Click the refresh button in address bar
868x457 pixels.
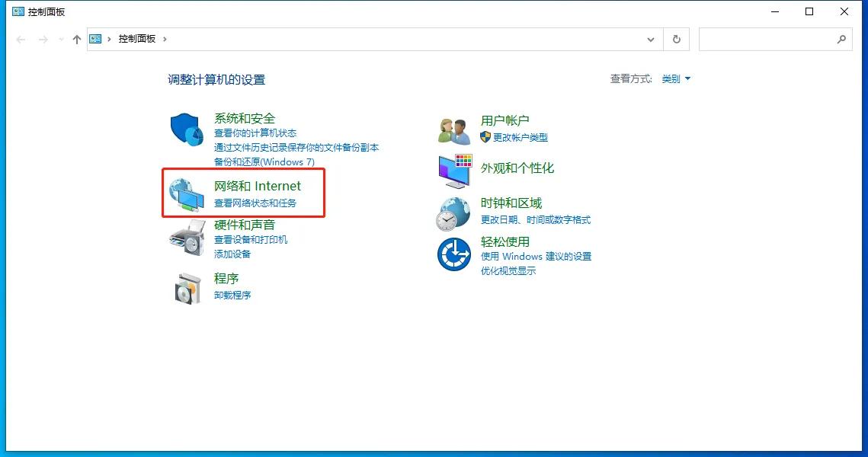tap(676, 39)
